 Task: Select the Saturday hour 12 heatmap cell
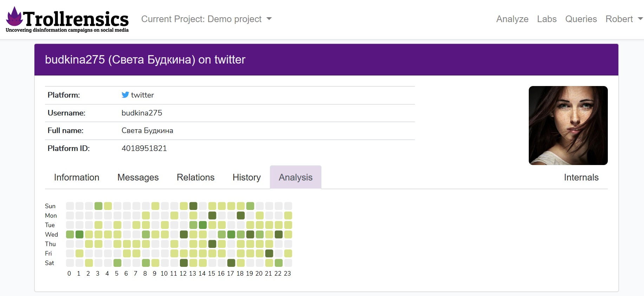[x=184, y=263]
